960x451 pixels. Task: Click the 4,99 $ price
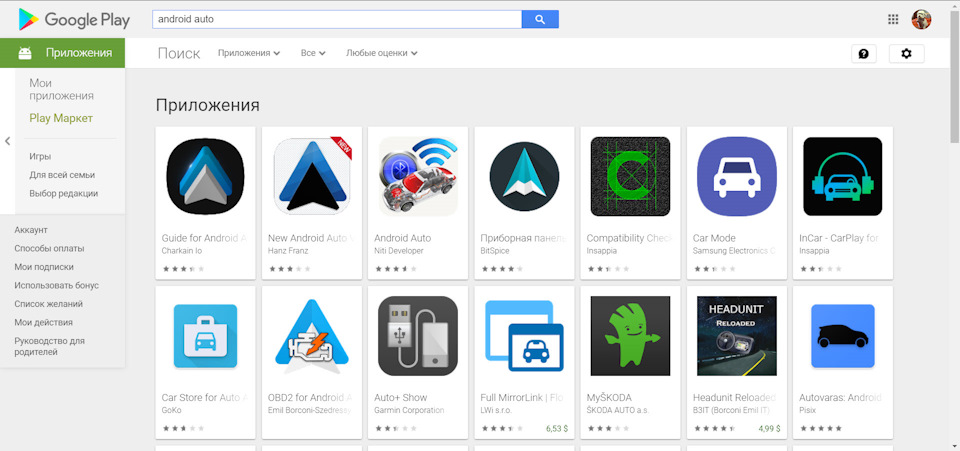(769, 428)
